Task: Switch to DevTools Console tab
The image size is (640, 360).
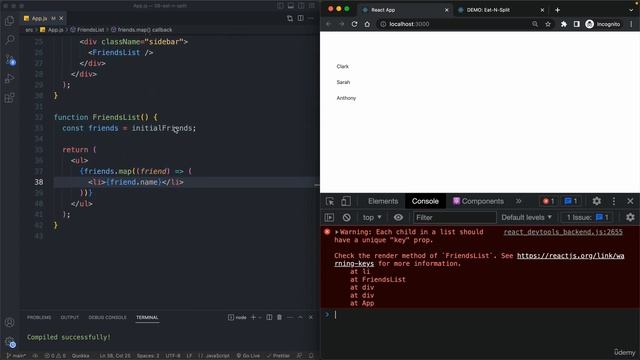Action: pos(425,201)
